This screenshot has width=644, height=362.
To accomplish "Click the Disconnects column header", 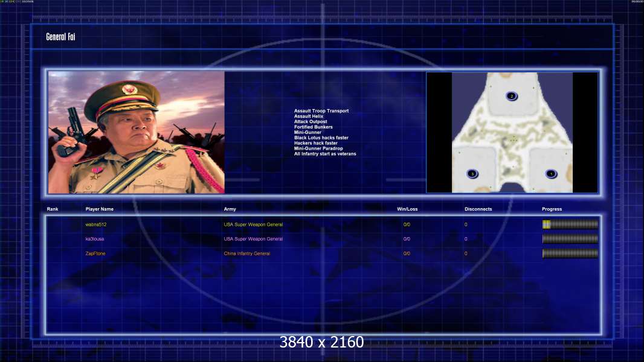I will click(x=478, y=209).
